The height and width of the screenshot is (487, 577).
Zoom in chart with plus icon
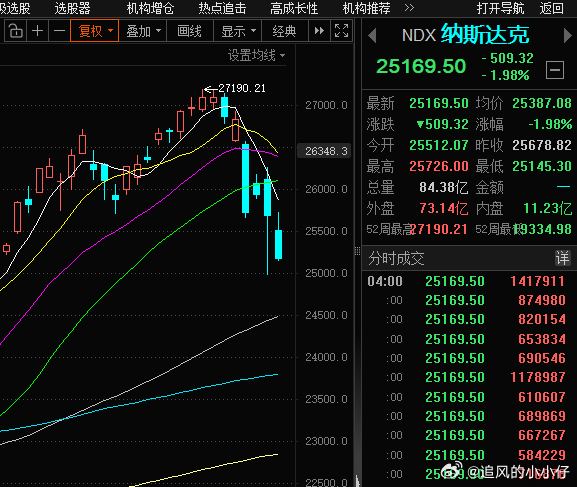click(x=37, y=31)
